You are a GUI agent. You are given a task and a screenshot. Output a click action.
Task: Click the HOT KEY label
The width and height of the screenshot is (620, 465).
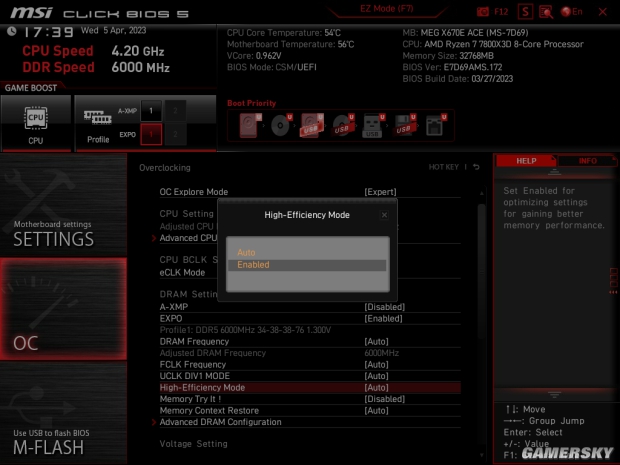(x=444, y=167)
